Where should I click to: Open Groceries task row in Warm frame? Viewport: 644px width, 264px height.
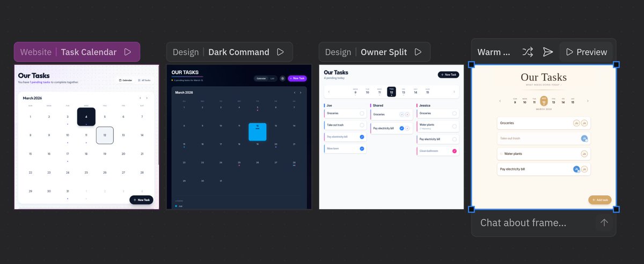point(544,123)
